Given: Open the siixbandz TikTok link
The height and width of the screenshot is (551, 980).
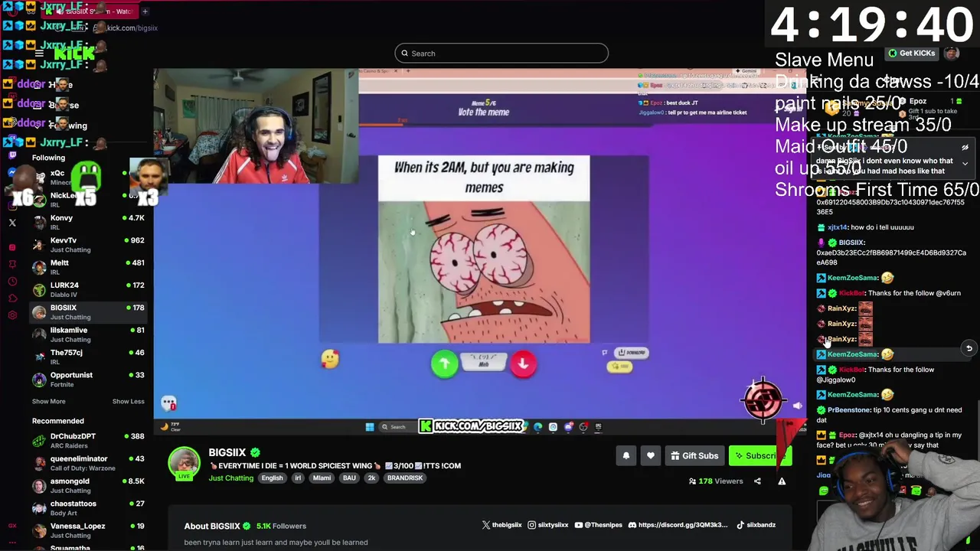Looking at the screenshot, I should click(x=756, y=525).
